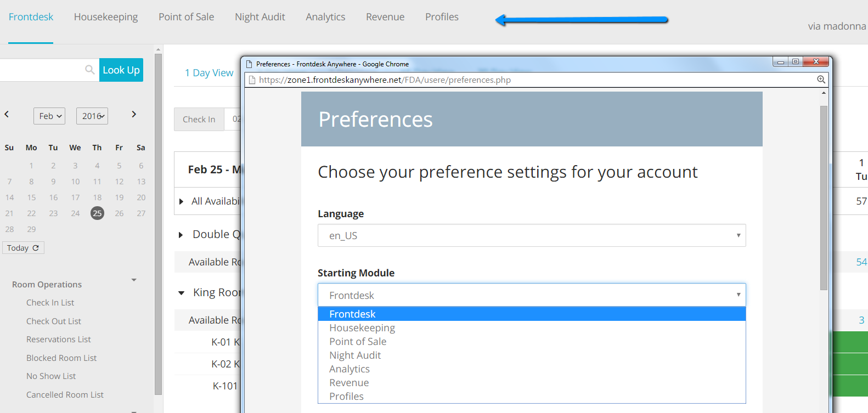This screenshot has height=413, width=868.
Task: Click the Check In button
Action: pos(199,119)
